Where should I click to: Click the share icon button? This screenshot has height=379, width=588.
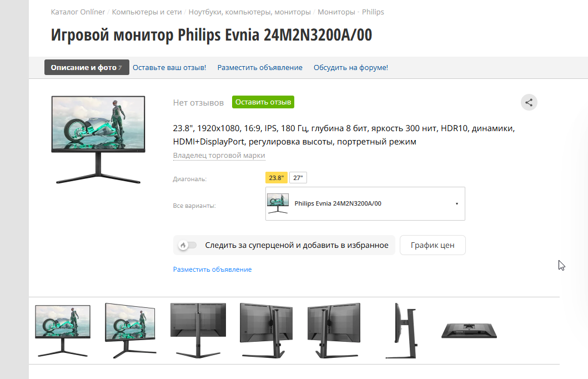click(529, 102)
